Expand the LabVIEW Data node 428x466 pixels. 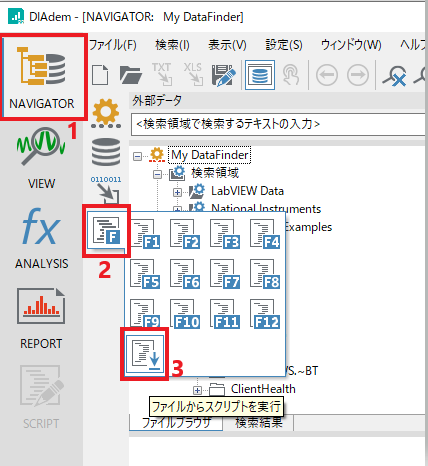[x=177, y=192]
